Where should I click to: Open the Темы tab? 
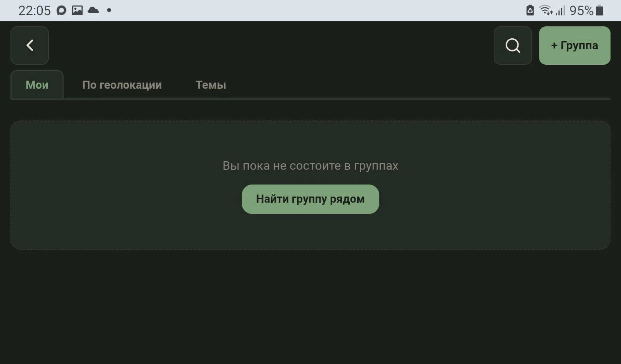click(x=211, y=85)
